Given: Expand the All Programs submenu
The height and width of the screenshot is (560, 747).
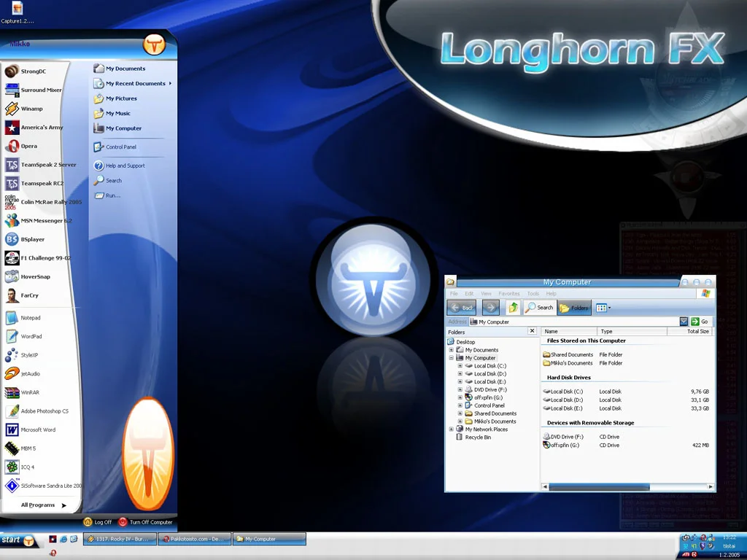Looking at the screenshot, I should tap(42, 505).
